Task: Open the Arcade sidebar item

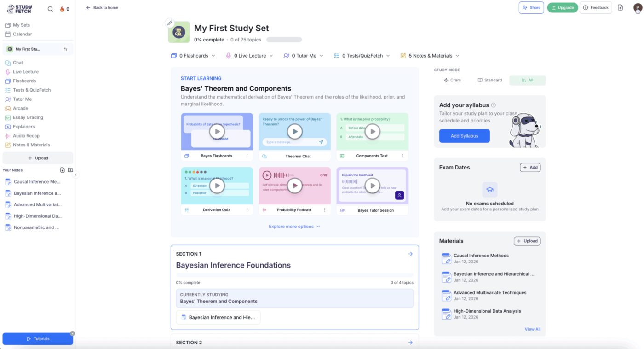Action: coord(20,108)
